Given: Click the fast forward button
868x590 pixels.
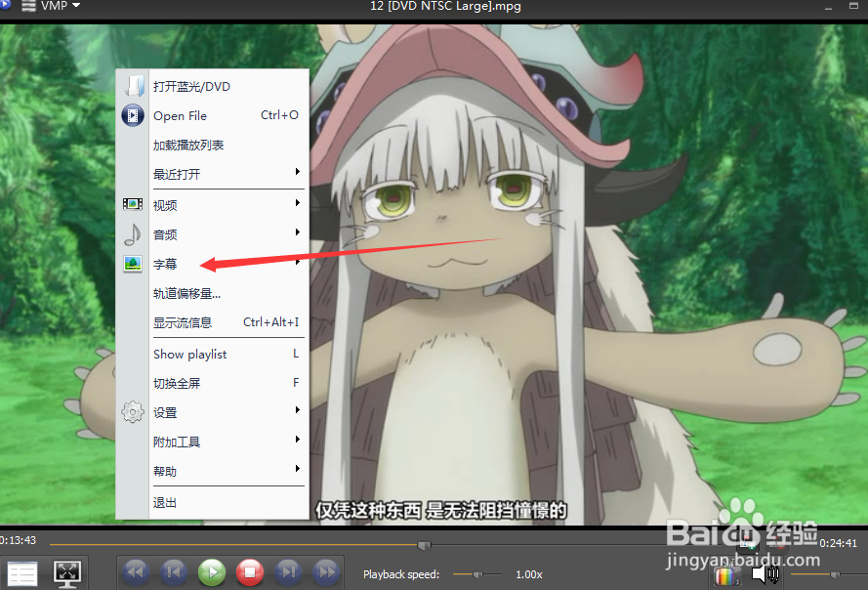Looking at the screenshot, I should pyautogui.click(x=327, y=571).
